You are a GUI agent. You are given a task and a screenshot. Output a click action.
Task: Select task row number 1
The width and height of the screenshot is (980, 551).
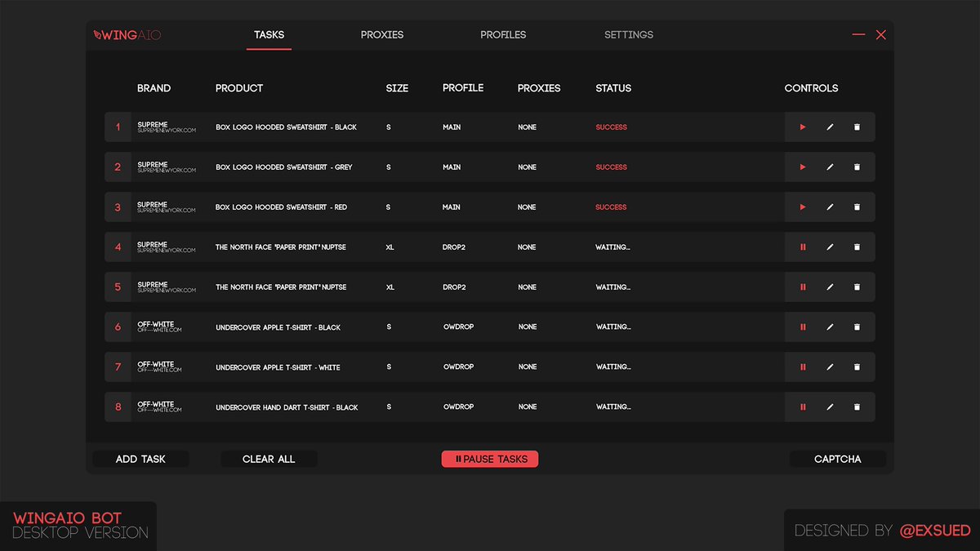coord(118,127)
